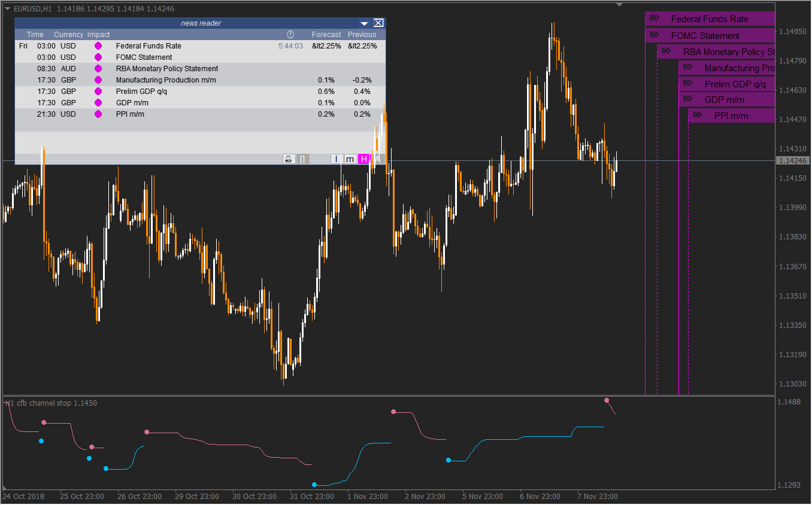Image resolution: width=812 pixels, height=505 pixels.
Task: Select the Prelim GDP q/q event in the news list
Action: 142,92
